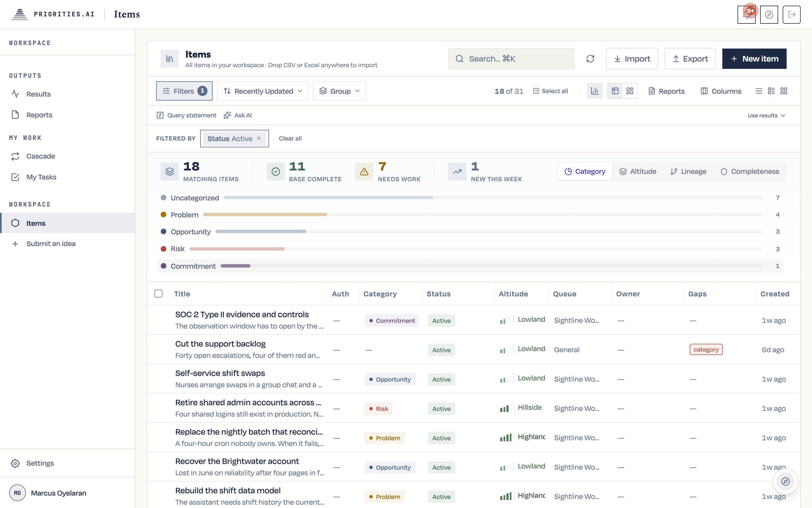This screenshot has height=508, width=812.
Task: Open the Recently Updated sort dropdown
Action: click(x=262, y=91)
